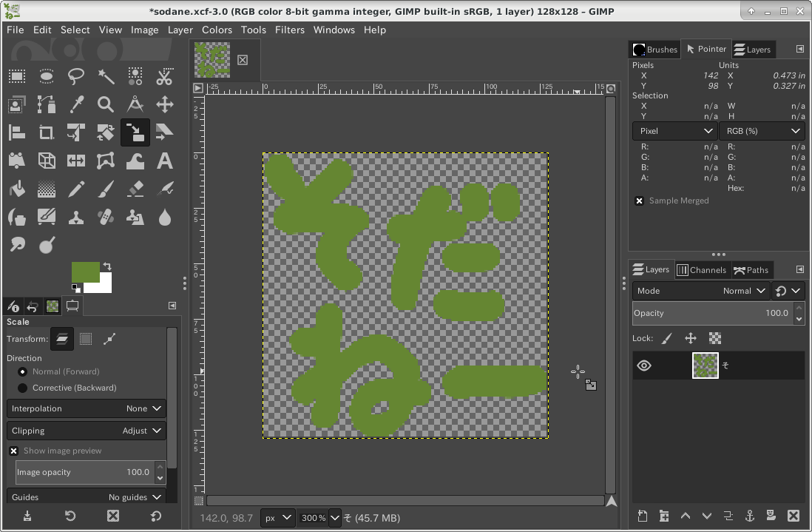Close the sodane.xcf image tab
This screenshot has height=532, width=812.
(243, 60)
